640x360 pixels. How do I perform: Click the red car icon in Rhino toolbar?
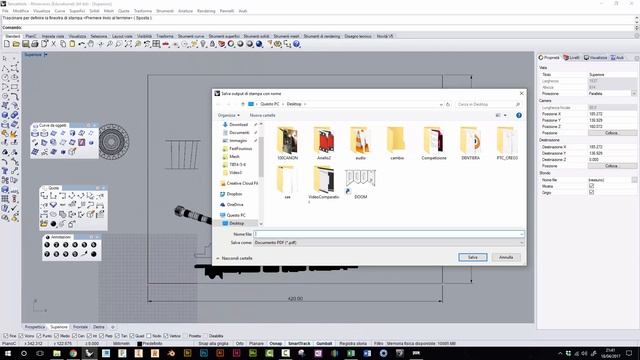pyautogui.click(x=166, y=44)
